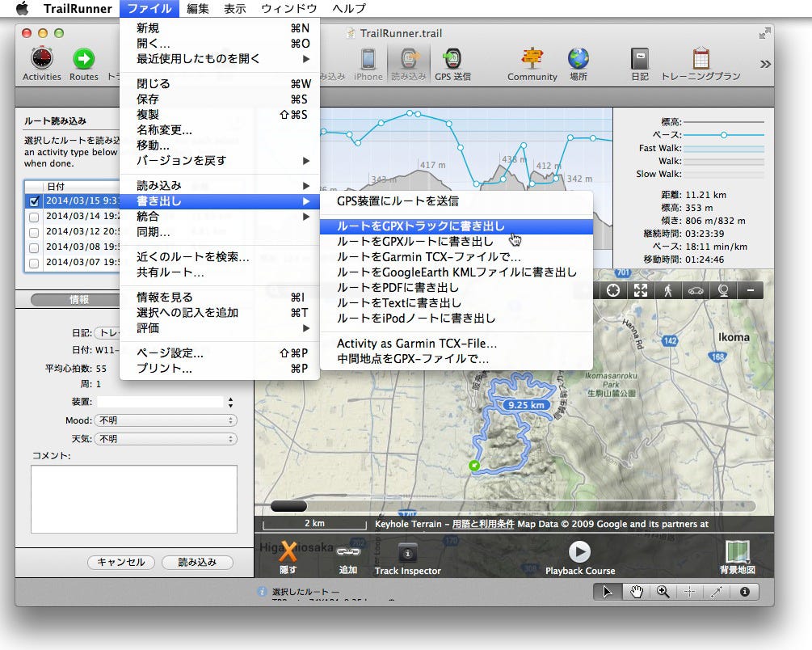Click the iPhone toolbar icon
This screenshot has width=812, height=650.
pyautogui.click(x=368, y=58)
